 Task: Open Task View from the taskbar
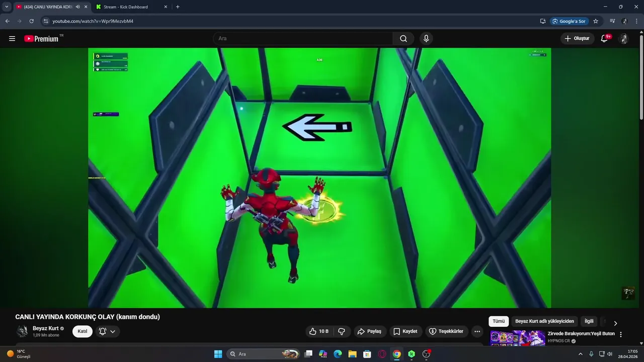tap(308, 354)
